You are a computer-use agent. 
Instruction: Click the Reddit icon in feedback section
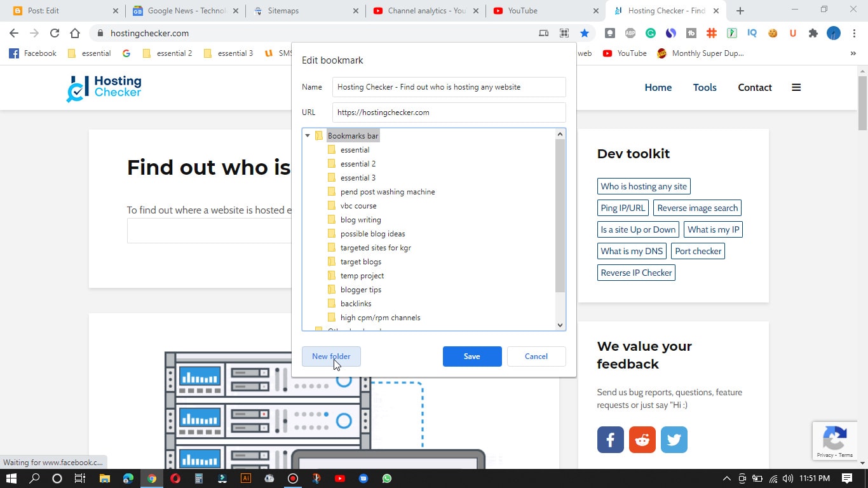tap(642, 439)
